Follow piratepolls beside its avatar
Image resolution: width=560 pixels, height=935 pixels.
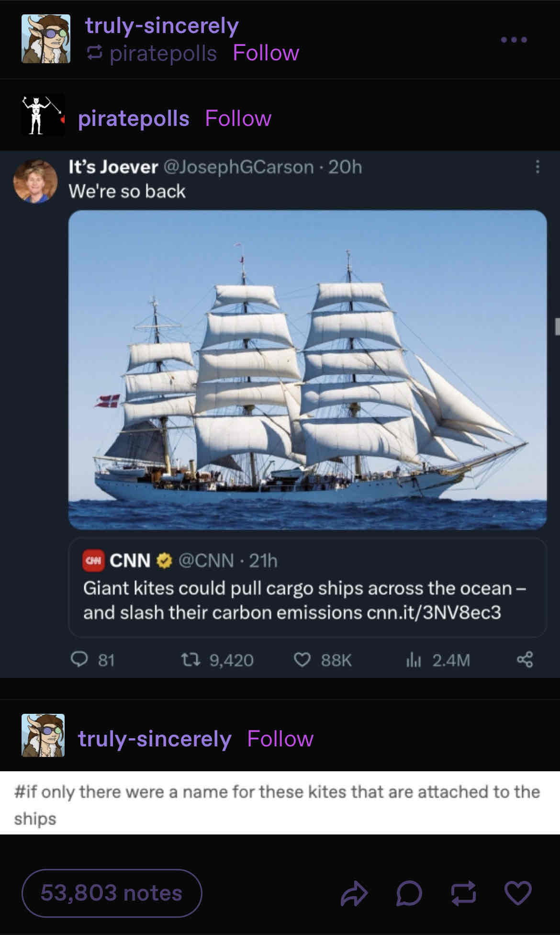pyautogui.click(x=238, y=118)
